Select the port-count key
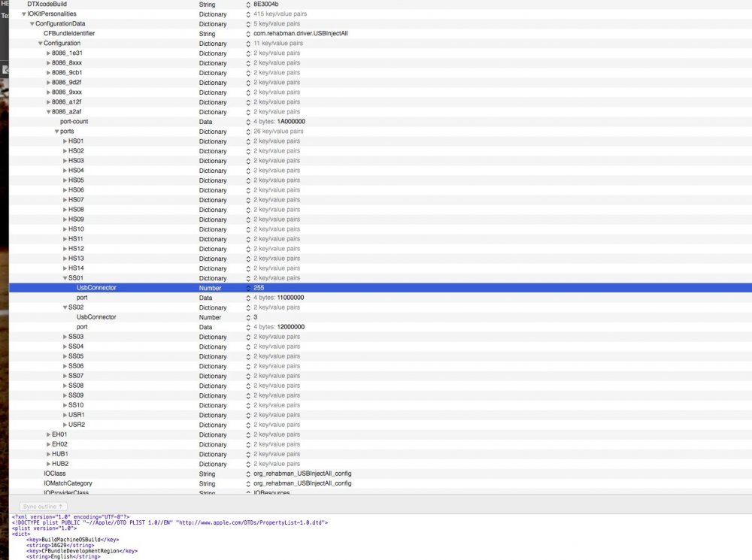Viewport: 752px width, 560px height. tap(74, 121)
